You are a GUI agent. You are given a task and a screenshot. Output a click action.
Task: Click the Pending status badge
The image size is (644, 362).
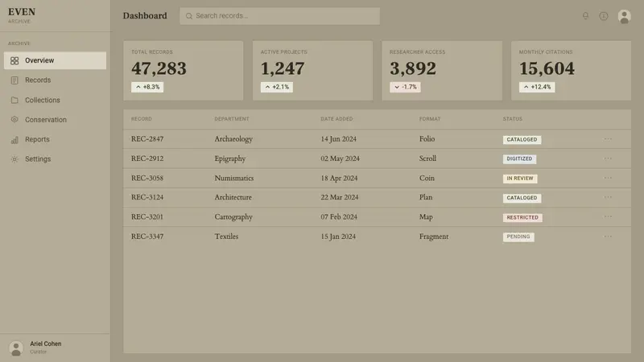pyautogui.click(x=518, y=237)
